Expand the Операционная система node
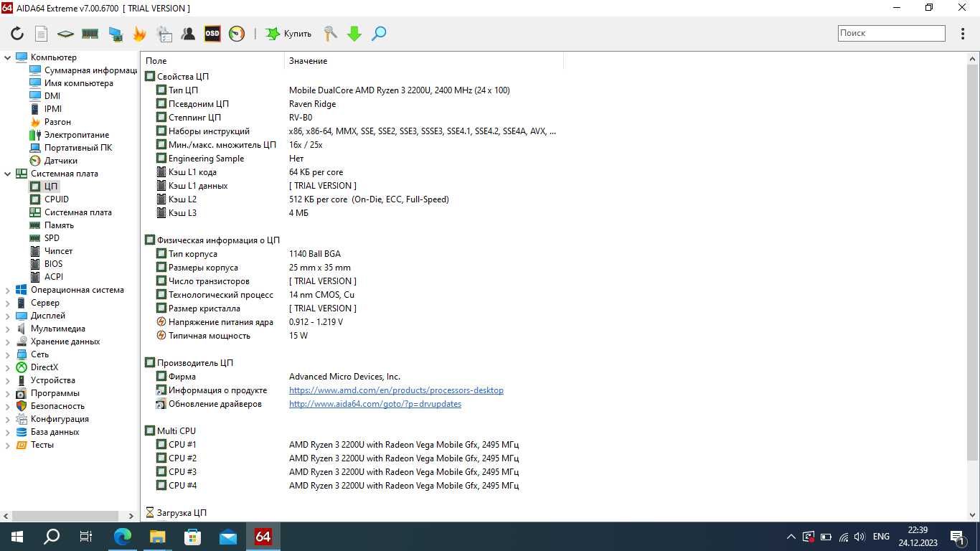Viewport: 980px width, 551px height. pyautogui.click(x=8, y=290)
